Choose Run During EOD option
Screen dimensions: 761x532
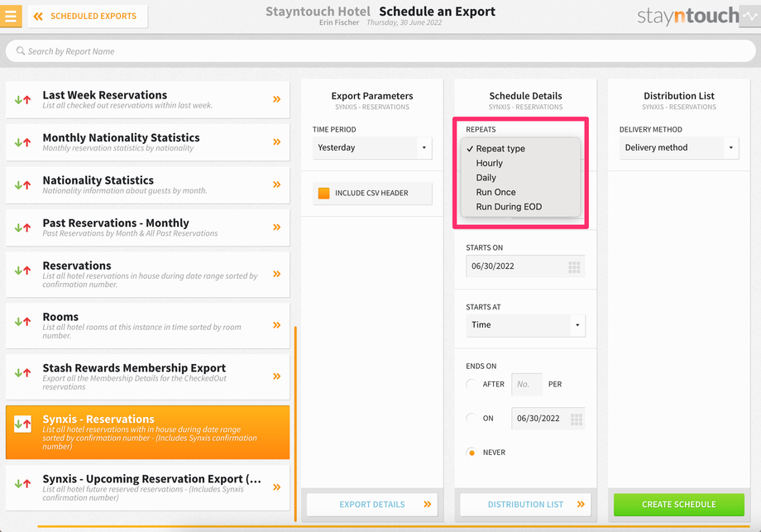[x=520, y=207]
